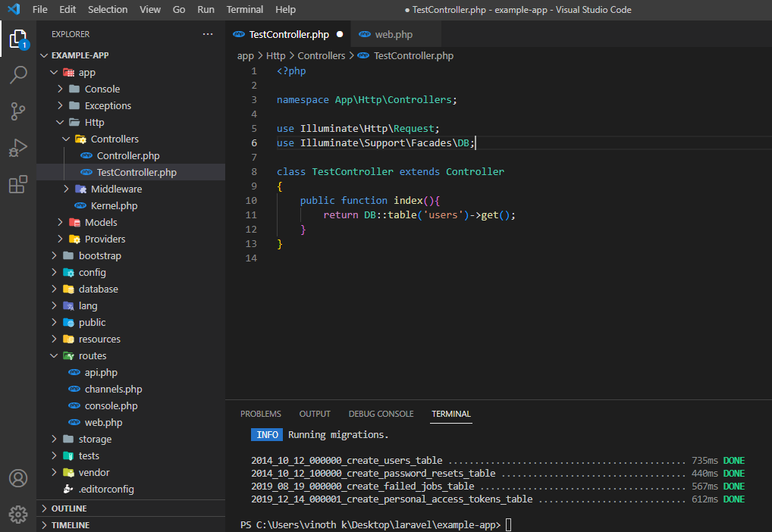Open api.php under routes folder
Image resolution: width=772 pixels, height=532 pixels.
(x=101, y=372)
